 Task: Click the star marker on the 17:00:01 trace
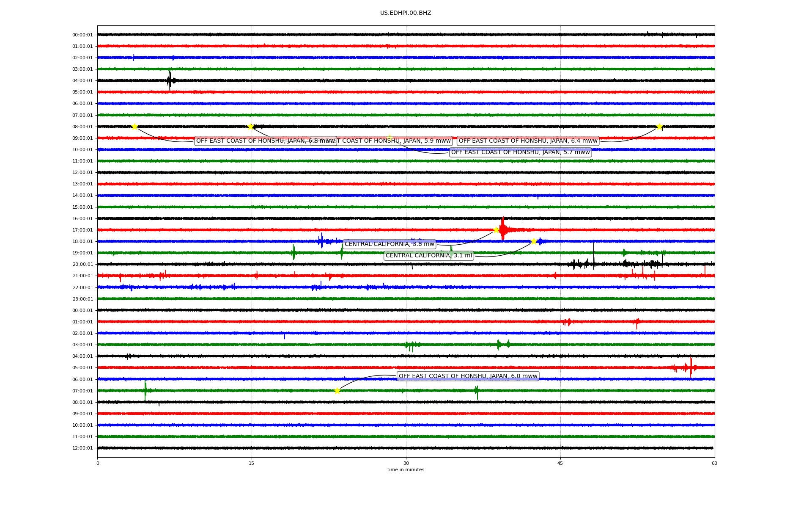(x=496, y=230)
